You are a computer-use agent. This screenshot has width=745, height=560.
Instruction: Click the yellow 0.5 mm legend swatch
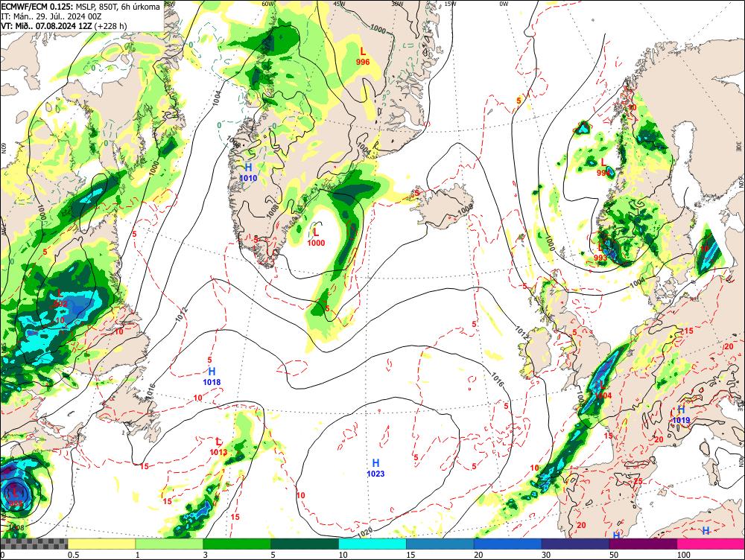[101, 544]
